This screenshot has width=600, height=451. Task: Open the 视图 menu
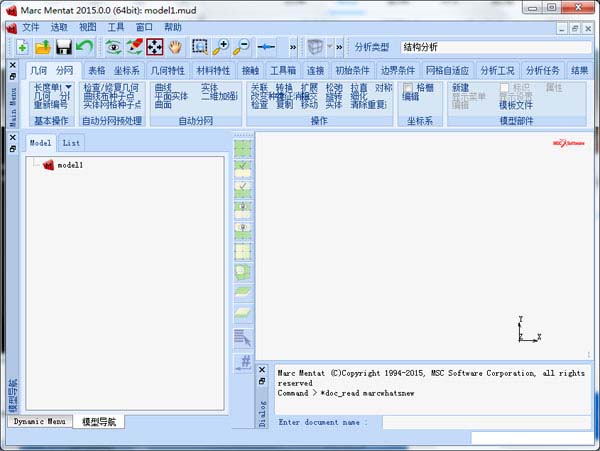click(x=88, y=27)
